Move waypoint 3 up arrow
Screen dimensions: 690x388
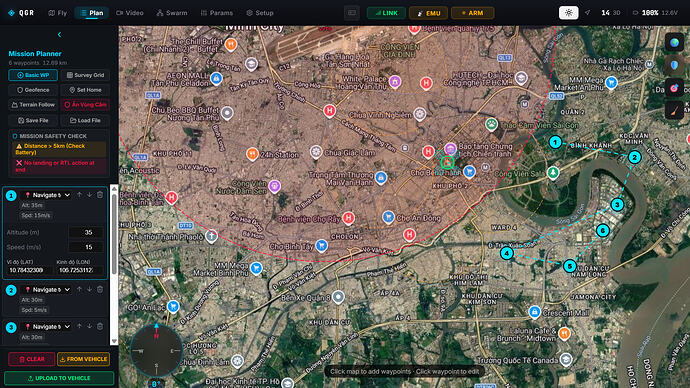click(79, 326)
